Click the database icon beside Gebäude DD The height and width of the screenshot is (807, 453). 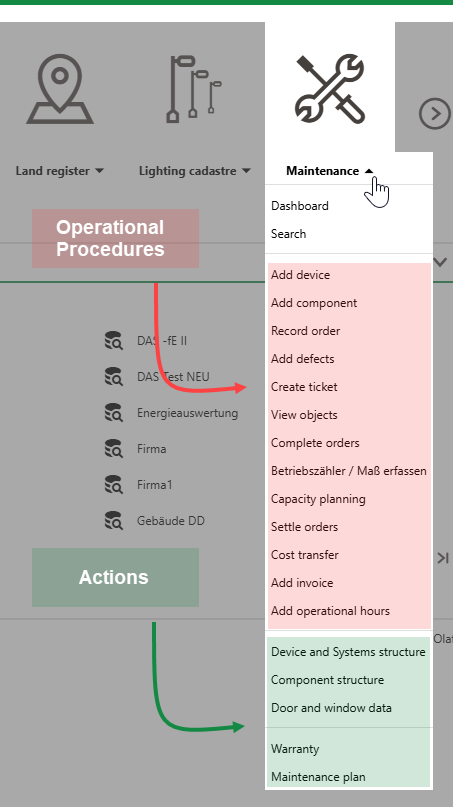pyautogui.click(x=113, y=521)
